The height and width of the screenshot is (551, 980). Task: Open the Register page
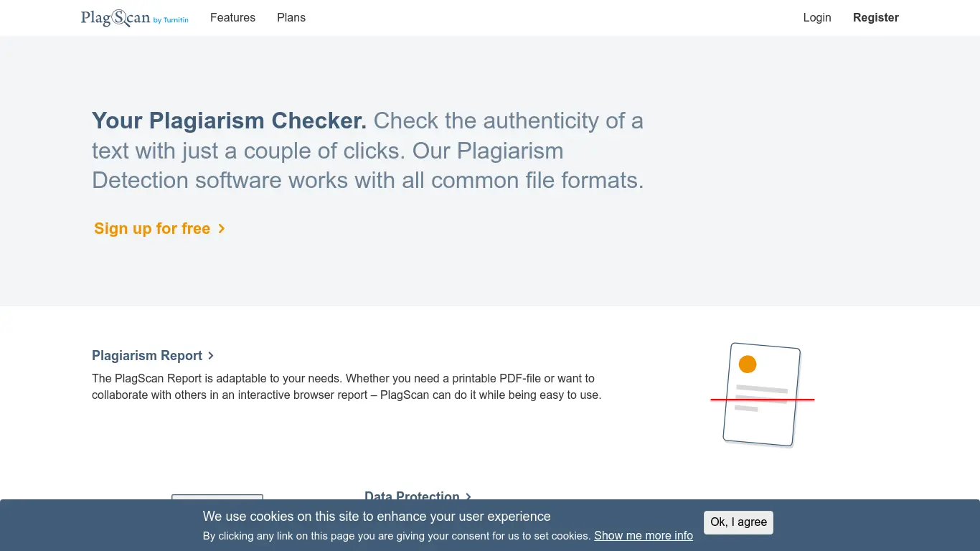[876, 18]
